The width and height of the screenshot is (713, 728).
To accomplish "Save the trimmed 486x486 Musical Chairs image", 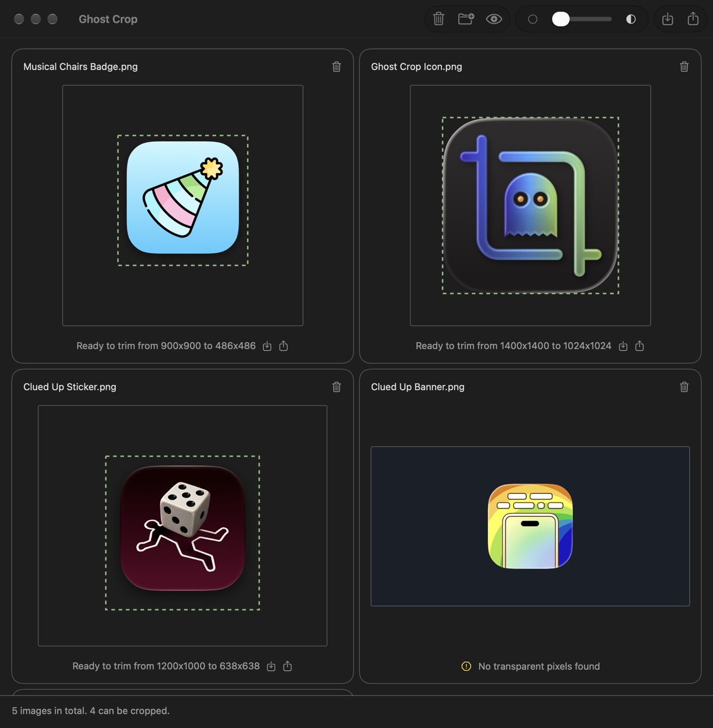I will point(267,346).
